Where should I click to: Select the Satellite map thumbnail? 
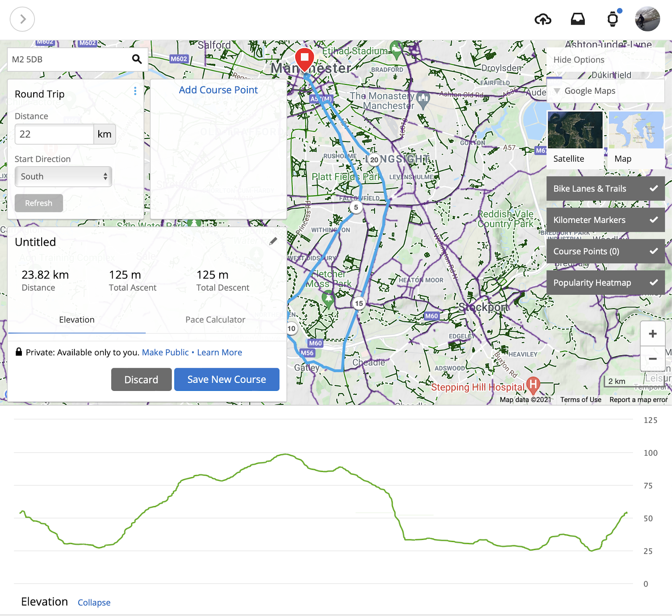[575, 139]
